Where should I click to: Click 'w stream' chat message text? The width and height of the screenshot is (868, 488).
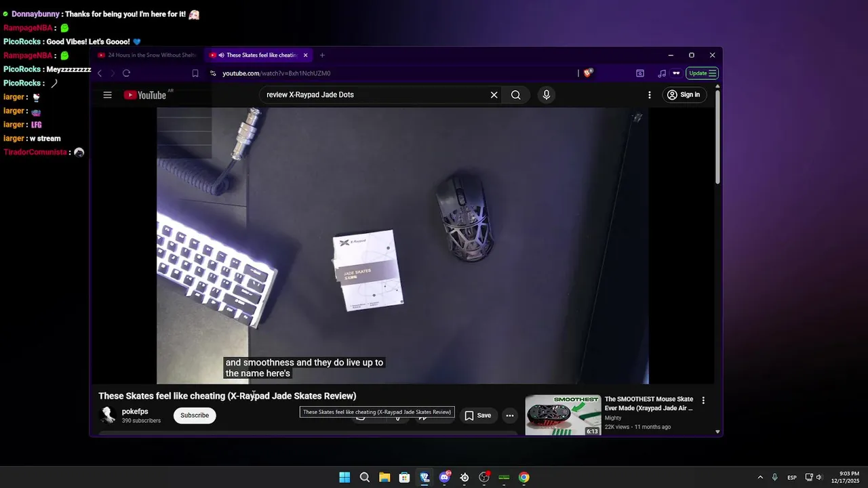point(45,138)
